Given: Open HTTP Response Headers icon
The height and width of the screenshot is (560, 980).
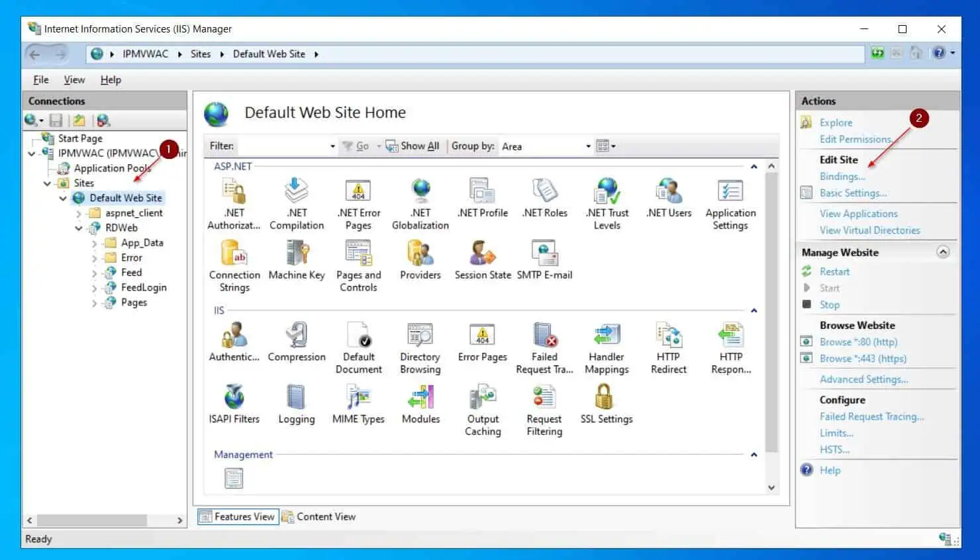Looking at the screenshot, I should [731, 349].
